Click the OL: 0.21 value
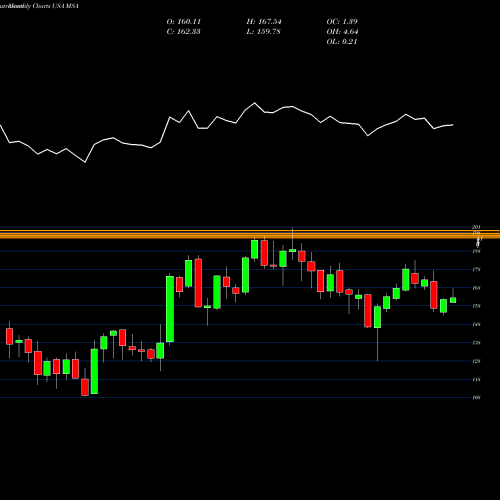The width and height of the screenshot is (500, 500). coord(342,42)
